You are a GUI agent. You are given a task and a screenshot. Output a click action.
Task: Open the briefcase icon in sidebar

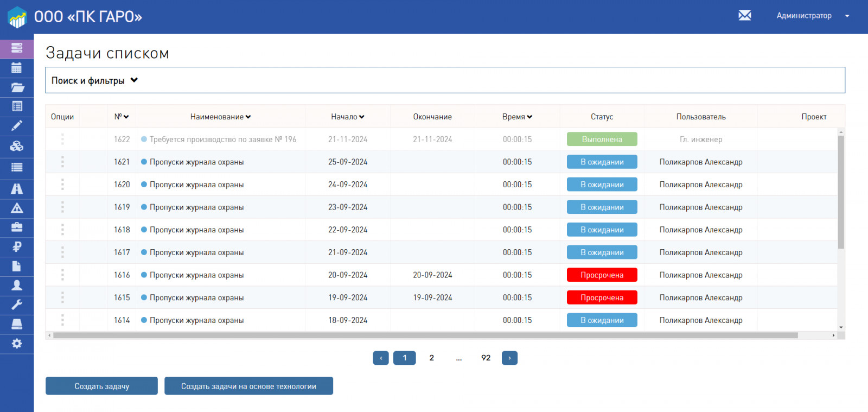[x=17, y=227]
